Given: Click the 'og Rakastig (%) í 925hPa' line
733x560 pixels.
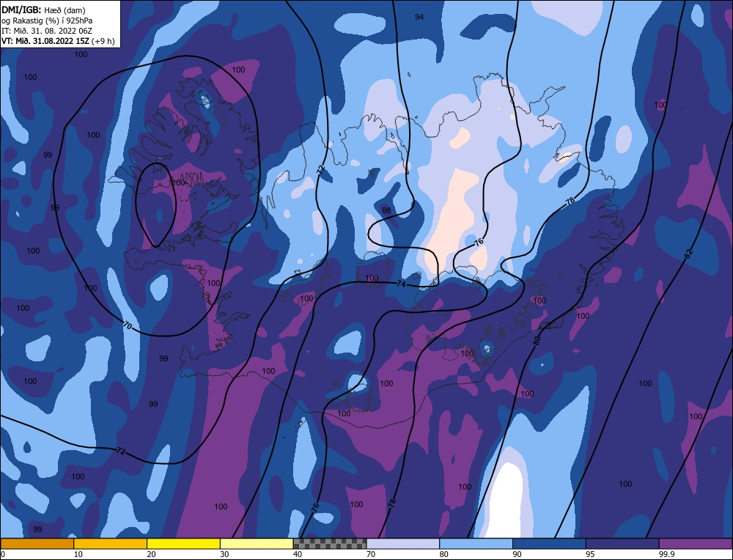Looking at the screenshot, I should click(x=47, y=21).
